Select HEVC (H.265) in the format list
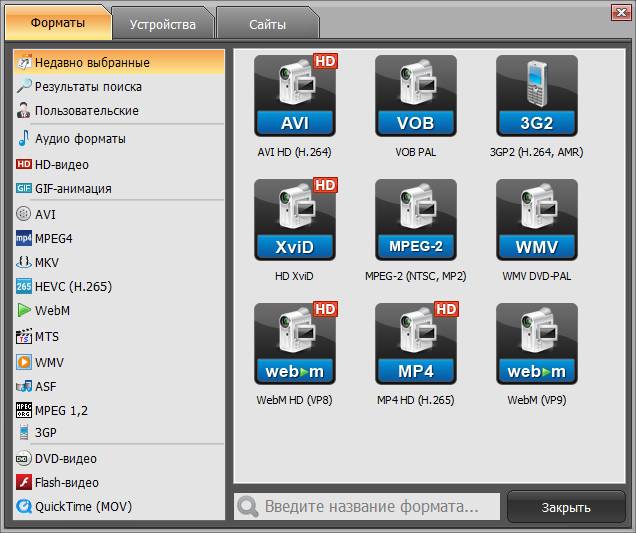636x533 pixels. point(73,286)
